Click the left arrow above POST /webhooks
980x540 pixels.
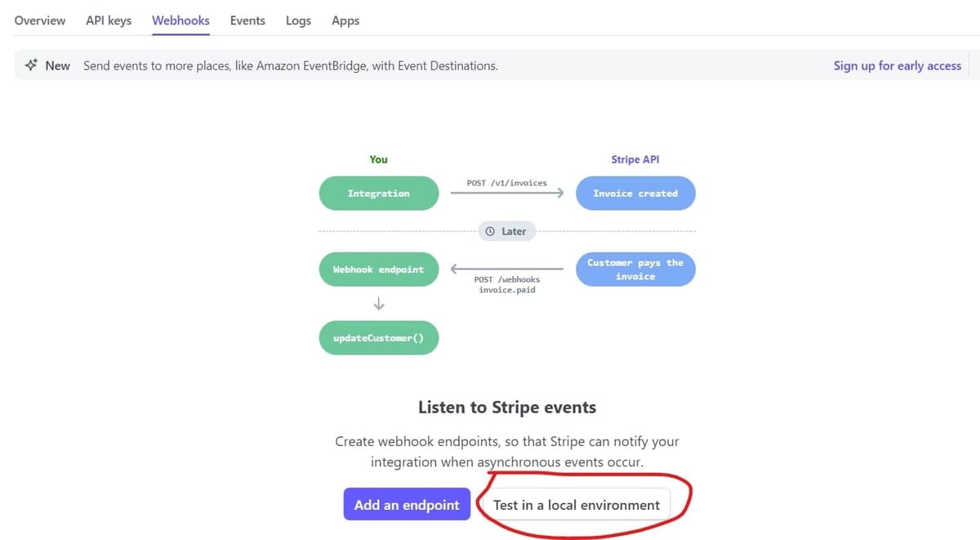(507, 269)
